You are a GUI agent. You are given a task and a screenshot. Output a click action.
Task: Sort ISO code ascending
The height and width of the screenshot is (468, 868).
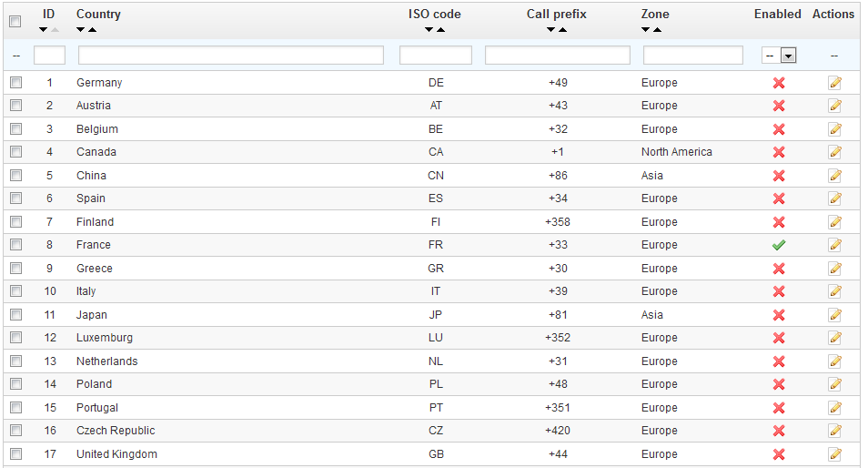(440, 30)
